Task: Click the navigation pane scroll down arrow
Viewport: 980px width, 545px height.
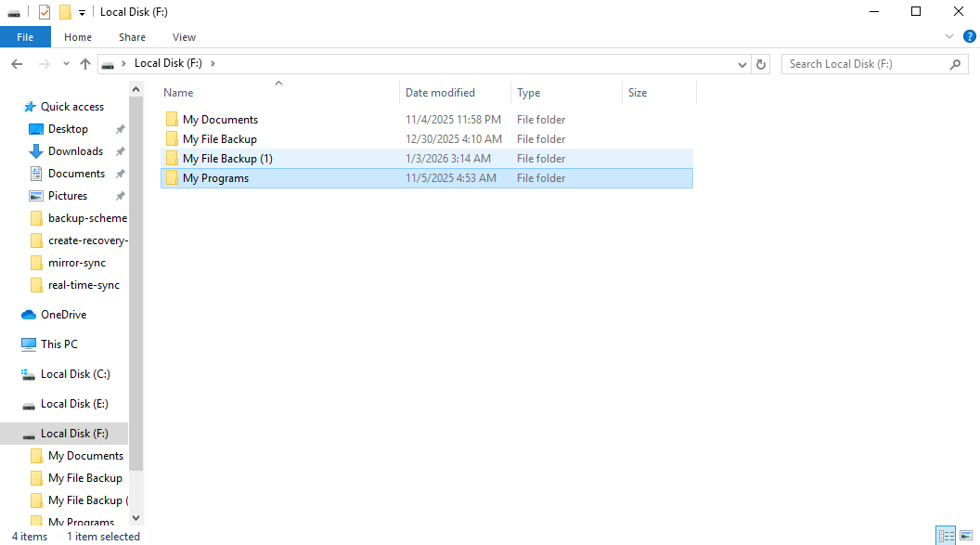Action: click(x=136, y=517)
